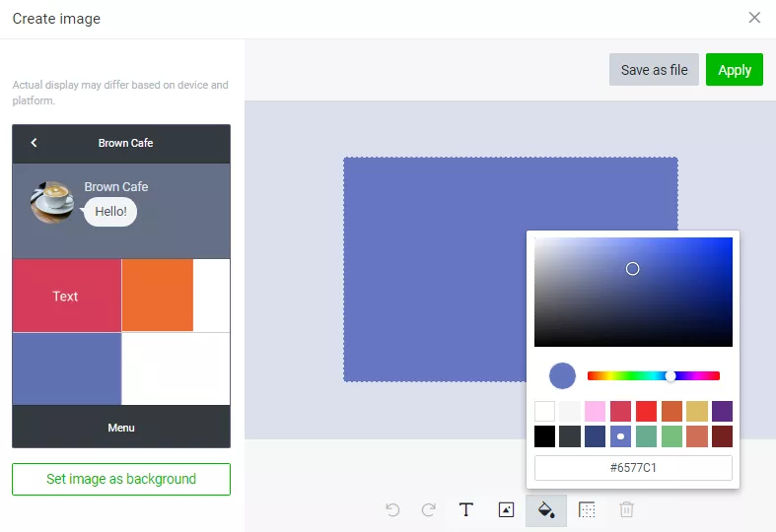Toggle the paint bucket fill tool
Image resolution: width=776 pixels, height=532 pixels.
546,510
